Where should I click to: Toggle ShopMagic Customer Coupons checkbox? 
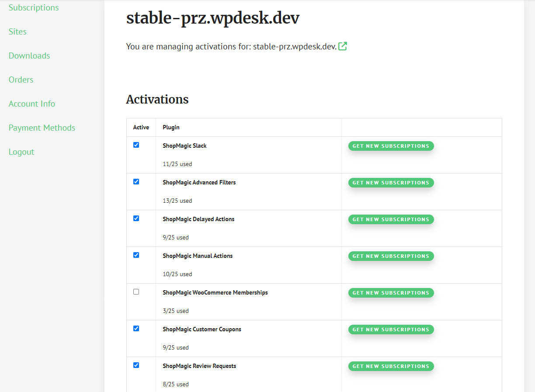136,328
